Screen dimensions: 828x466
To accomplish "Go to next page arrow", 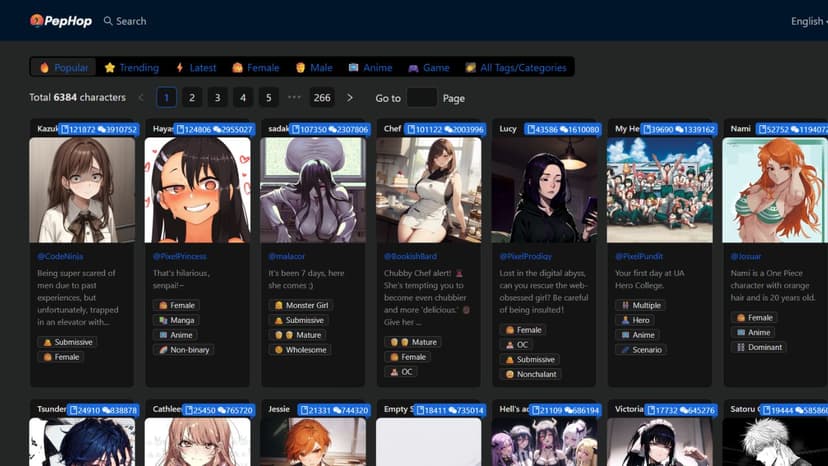I will [349, 98].
